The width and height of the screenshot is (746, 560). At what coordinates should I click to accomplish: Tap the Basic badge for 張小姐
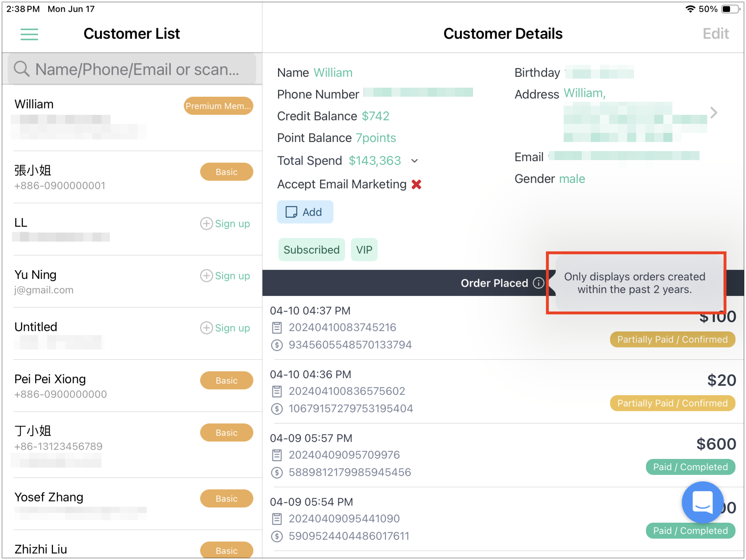[x=227, y=172]
